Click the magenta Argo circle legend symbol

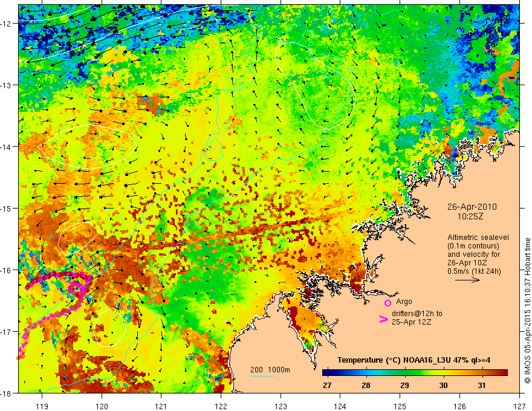(388, 303)
